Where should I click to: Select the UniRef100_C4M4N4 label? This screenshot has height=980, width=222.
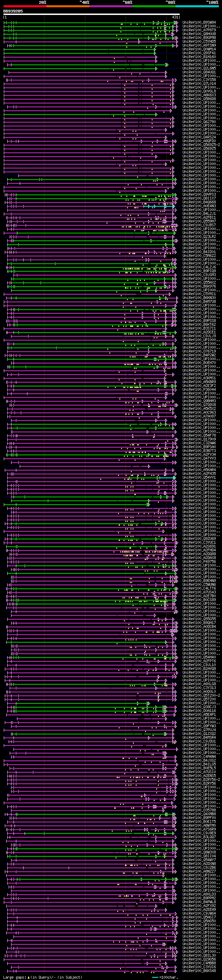click(199, 756)
